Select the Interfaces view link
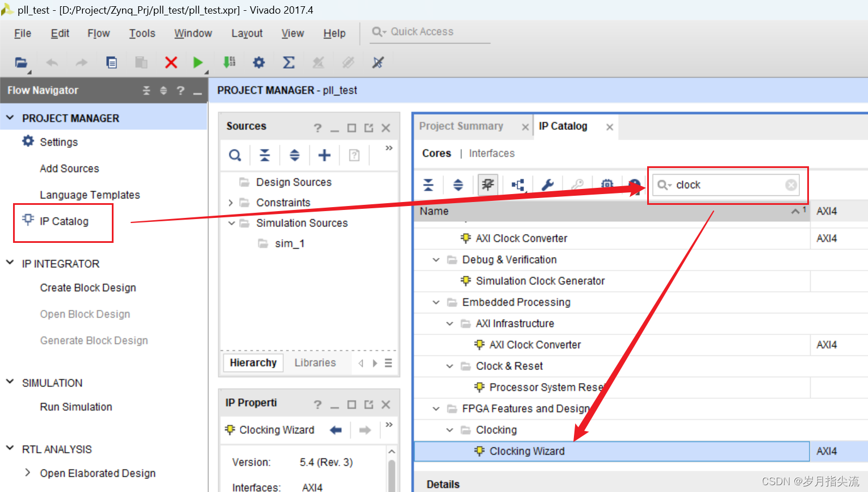This screenshot has height=492, width=868. click(x=492, y=153)
